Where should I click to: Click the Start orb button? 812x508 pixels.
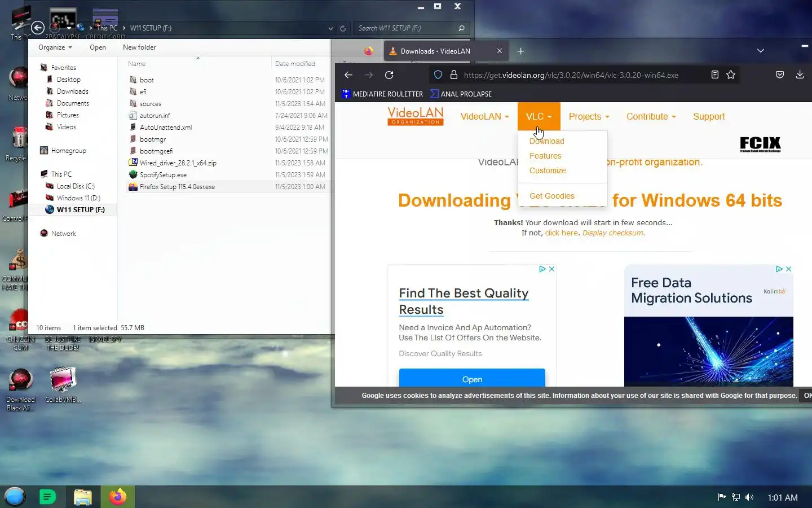point(15,497)
